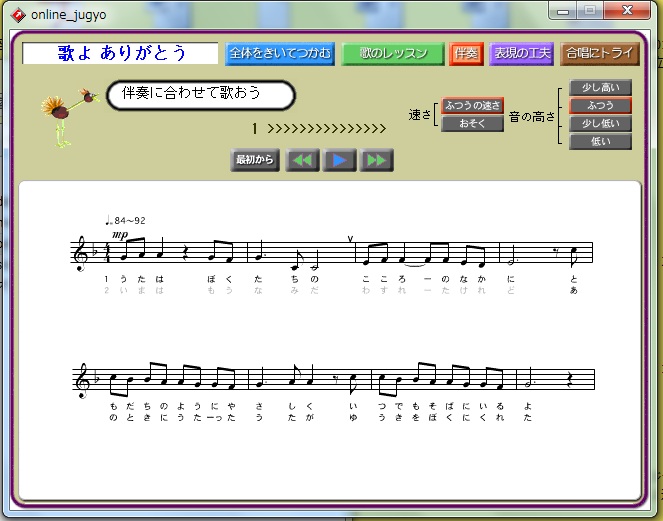Click the green rewind double-arrow button

[x=302, y=160]
